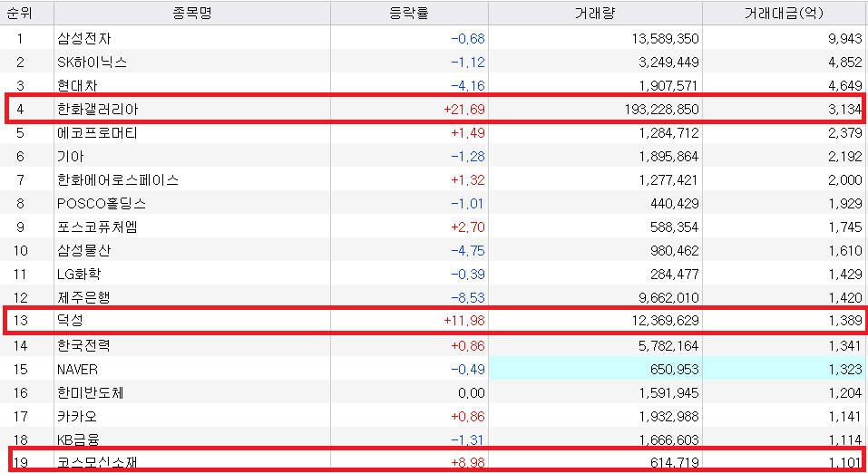The image size is (868, 473).
Task: Select the 코스모신소재 stock name
Action: [97, 462]
